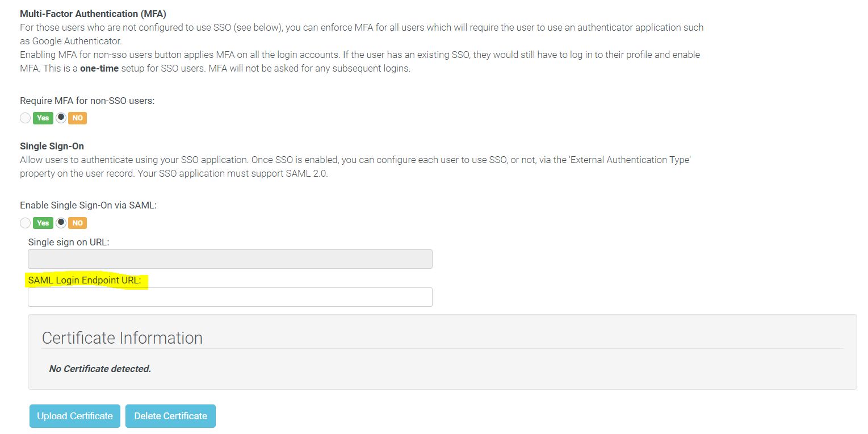This screenshot has width=868, height=434.
Task: Select Yes radio for Require MFA
Action: [x=25, y=118]
